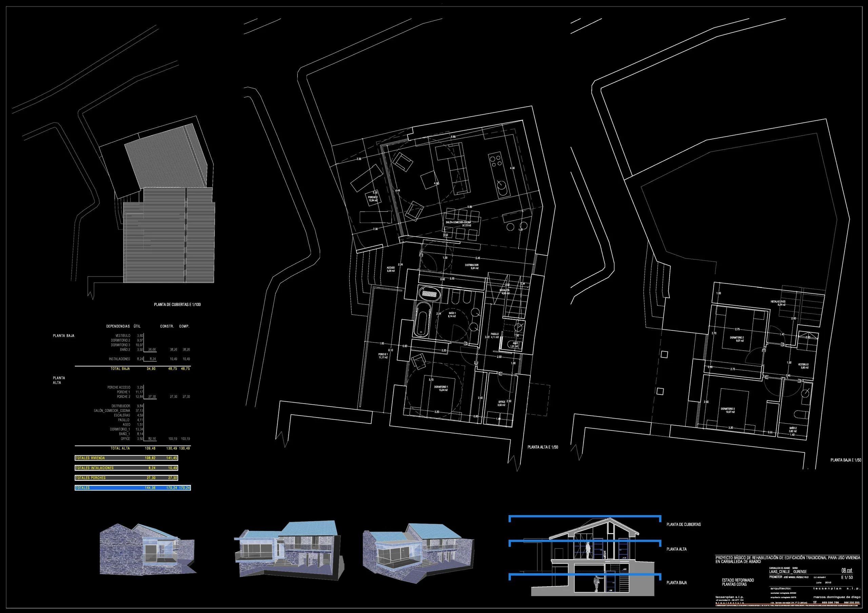Viewport: 868px width, 613px height.
Task: Click the blue 'TOTALES' summary bar
Action: 133,488
